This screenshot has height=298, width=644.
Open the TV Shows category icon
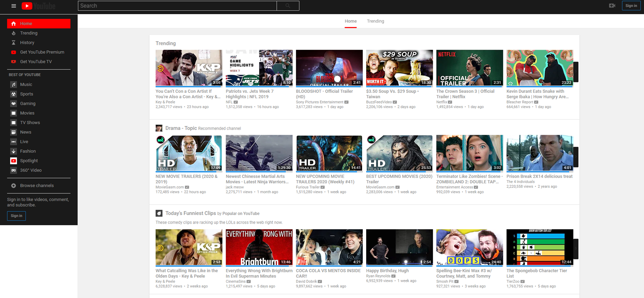click(x=13, y=123)
